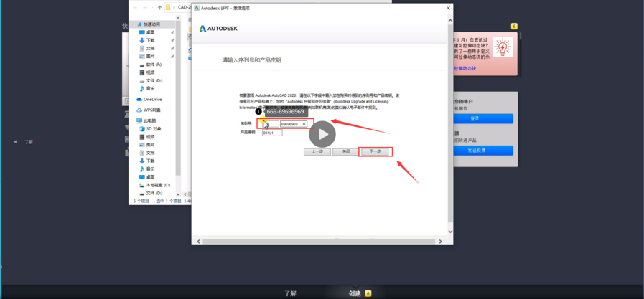Click the 了解 arrow on AutoCAD's left edge
The height and width of the screenshot is (299, 644).
point(15,141)
